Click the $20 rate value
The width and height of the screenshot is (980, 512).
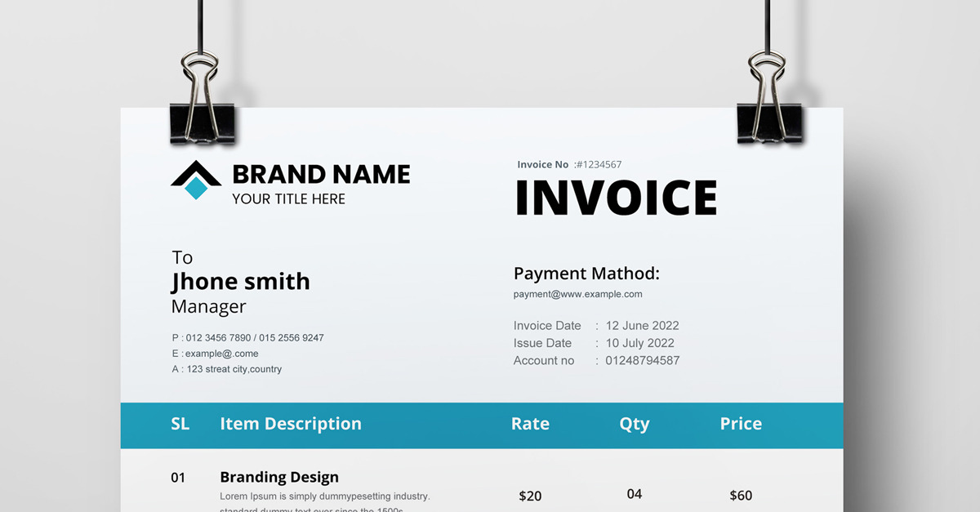tap(530, 495)
